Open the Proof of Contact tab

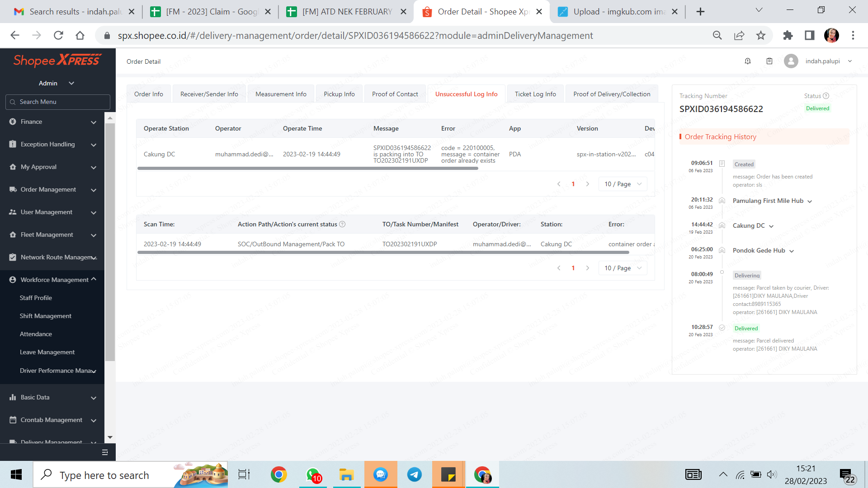395,94
